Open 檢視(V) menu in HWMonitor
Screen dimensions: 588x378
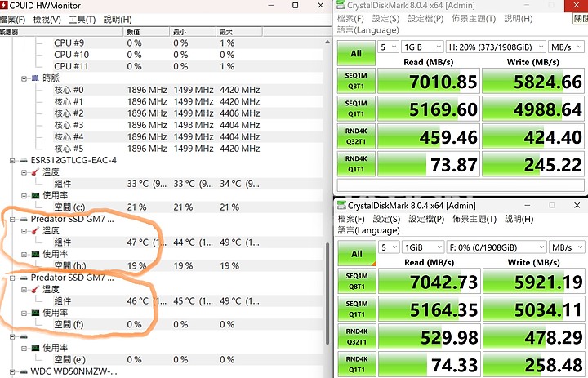click(47, 20)
